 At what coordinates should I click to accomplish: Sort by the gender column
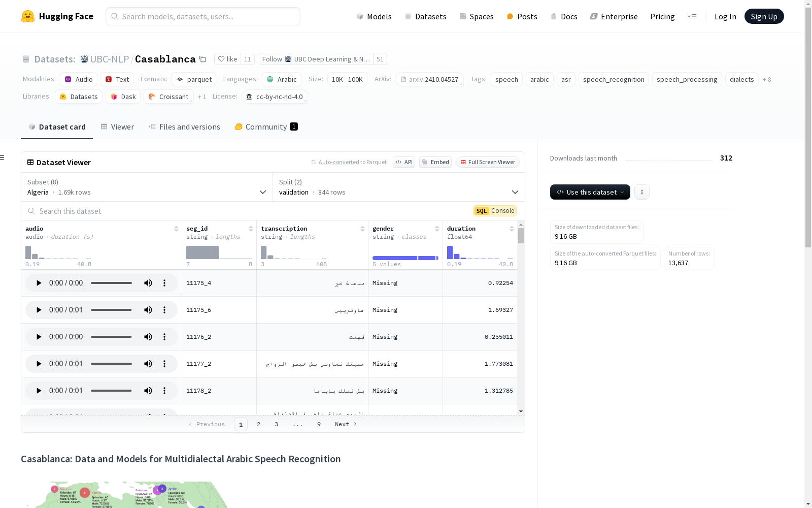point(437,229)
